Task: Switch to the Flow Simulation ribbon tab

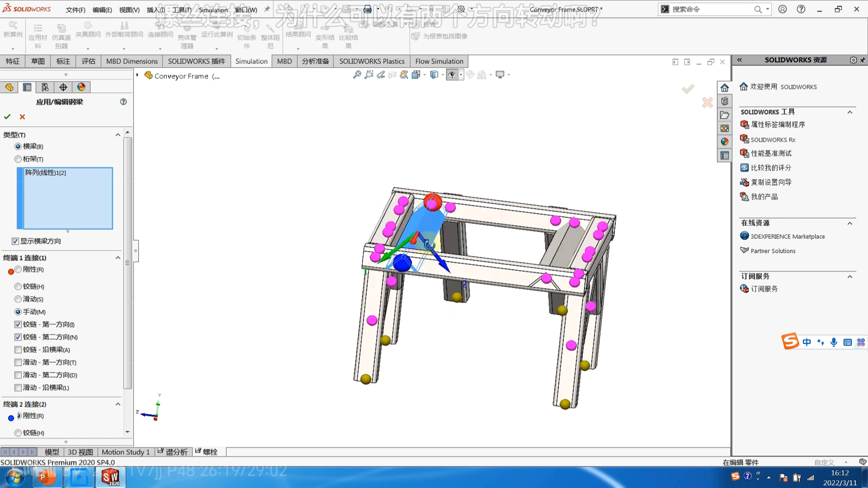Action: point(439,61)
